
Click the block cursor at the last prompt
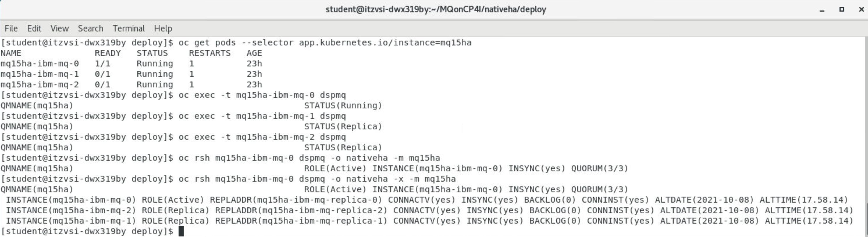pyautogui.click(x=181, y=231)
